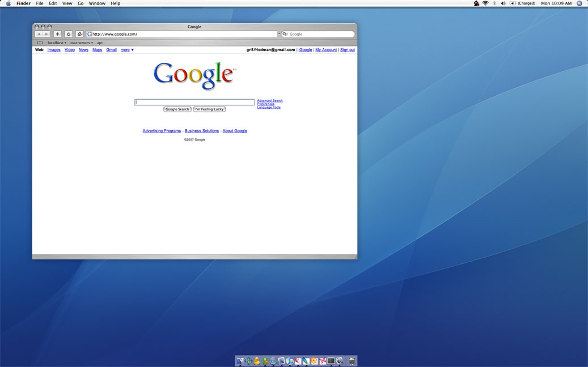Open Finder from the Dock
588x367 pixels.
point(240,361)
